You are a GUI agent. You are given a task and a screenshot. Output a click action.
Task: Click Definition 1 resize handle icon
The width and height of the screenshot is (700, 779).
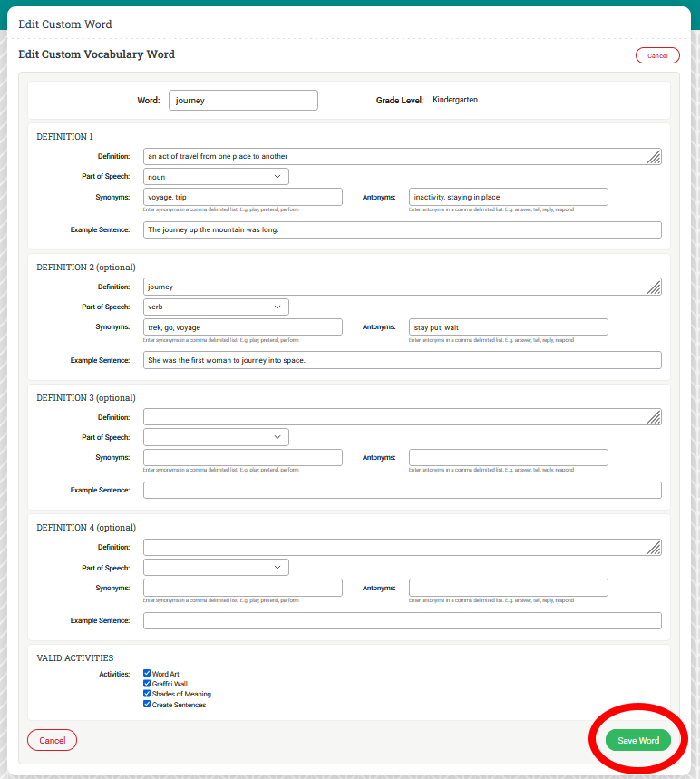[x=654, y=157]
